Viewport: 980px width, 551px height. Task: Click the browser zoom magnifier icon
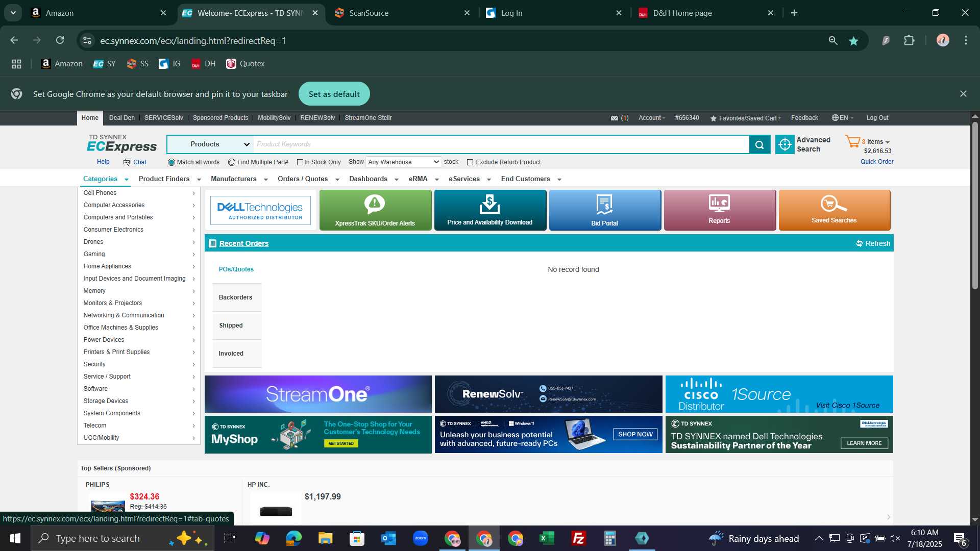tap(832, 40)
